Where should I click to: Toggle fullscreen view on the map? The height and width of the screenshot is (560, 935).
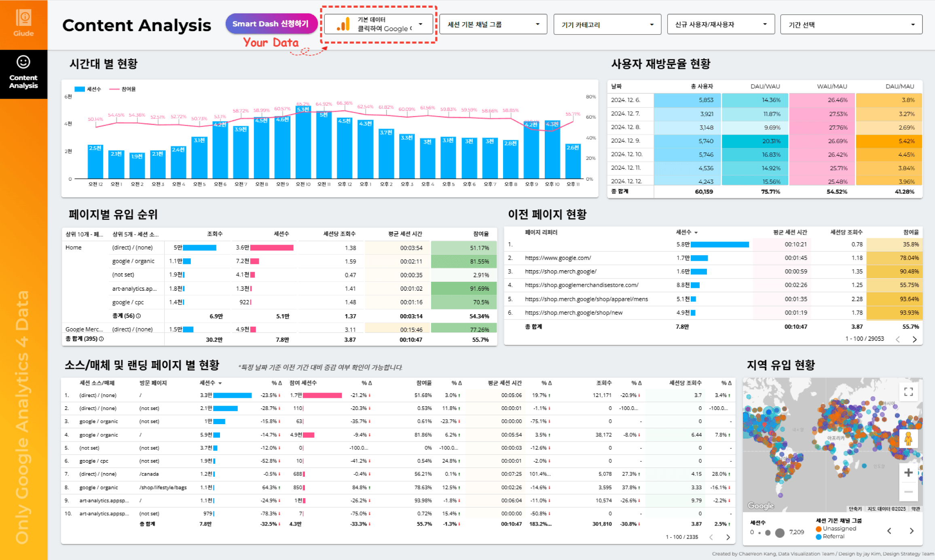click(908, 391)
